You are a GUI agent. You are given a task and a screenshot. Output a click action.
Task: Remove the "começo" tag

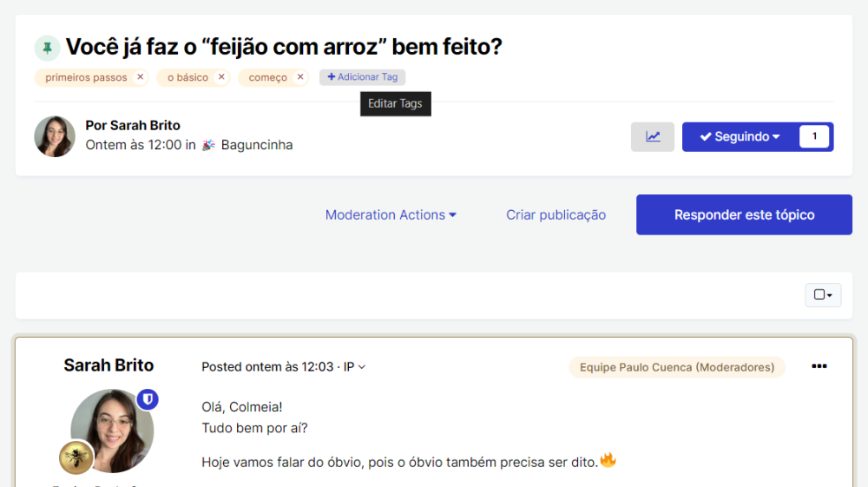tap(300, 77)
